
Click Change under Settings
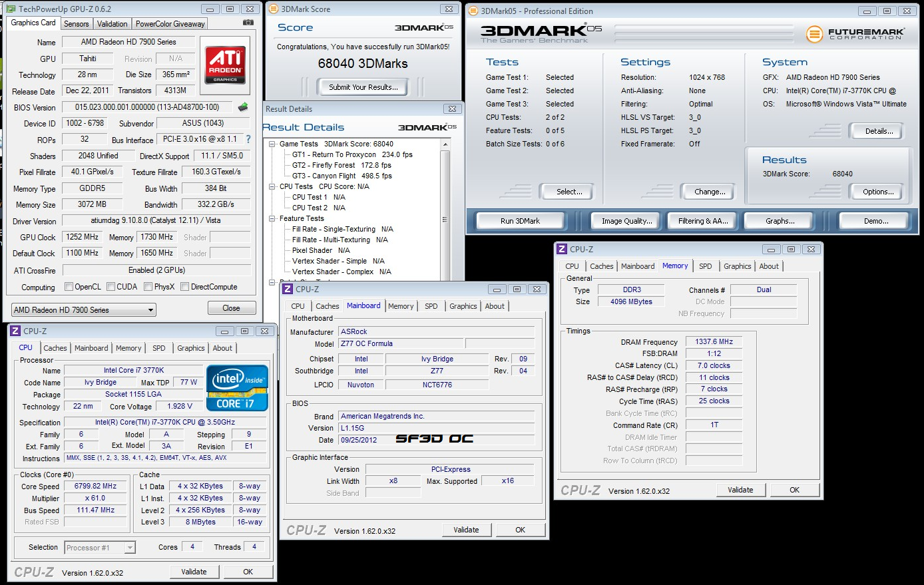click(710, 192)
